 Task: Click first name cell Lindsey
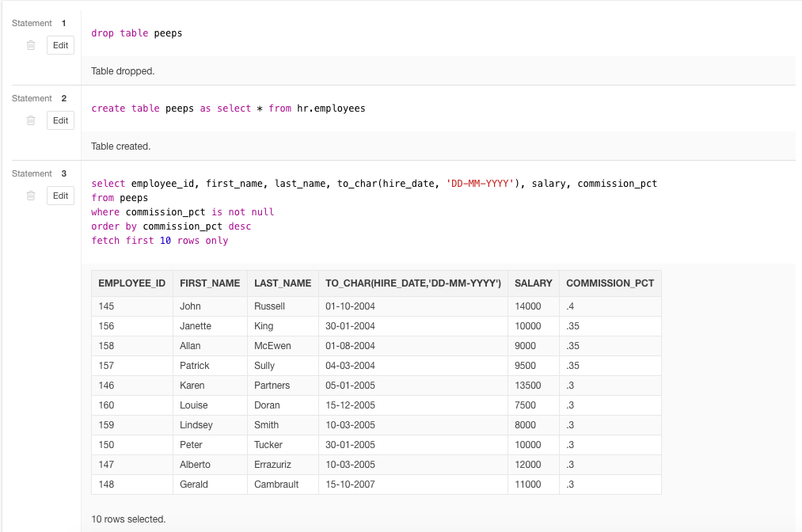(210, 425)
